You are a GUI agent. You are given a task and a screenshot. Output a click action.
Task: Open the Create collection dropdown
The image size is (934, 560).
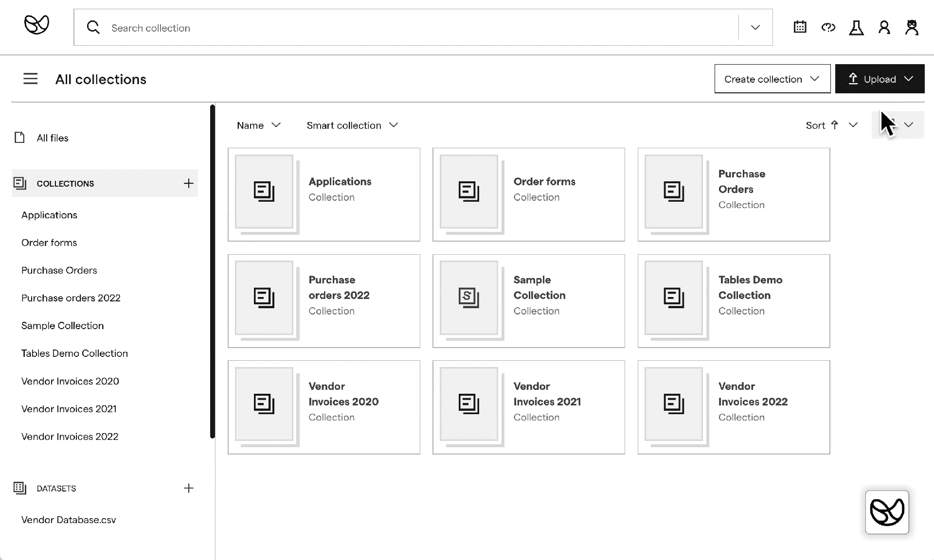click(772, 79)
